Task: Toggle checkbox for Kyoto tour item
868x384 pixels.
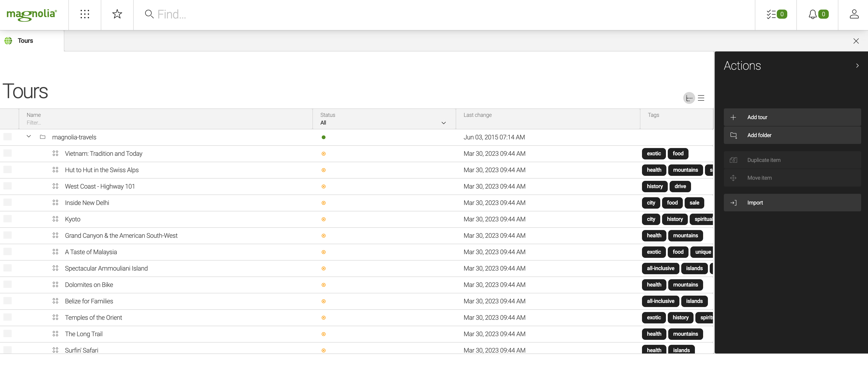Action: 8,219
